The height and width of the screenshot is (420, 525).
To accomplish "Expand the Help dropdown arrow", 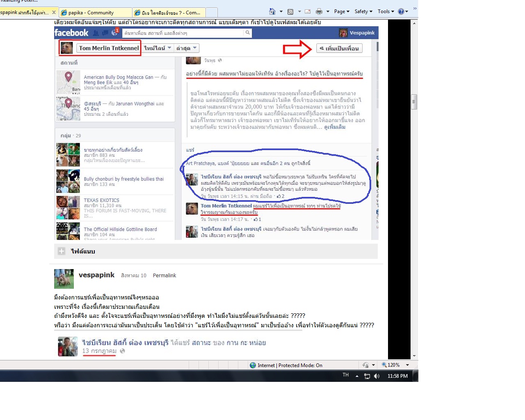I will 406,11.
